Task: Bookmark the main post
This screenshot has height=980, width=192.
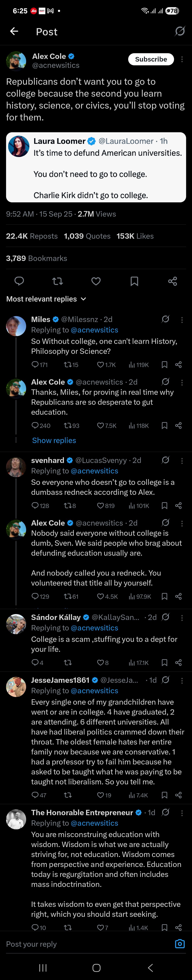Action: [x=134, y=281]
